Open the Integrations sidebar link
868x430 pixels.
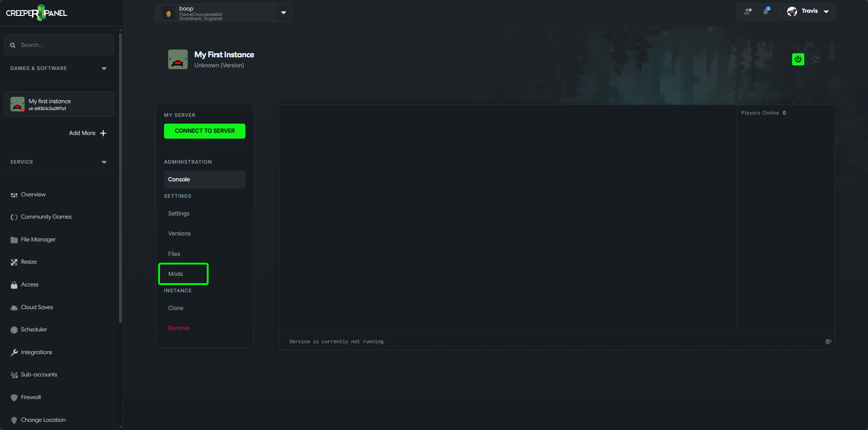pyautogui.click(x=36, y=352)
